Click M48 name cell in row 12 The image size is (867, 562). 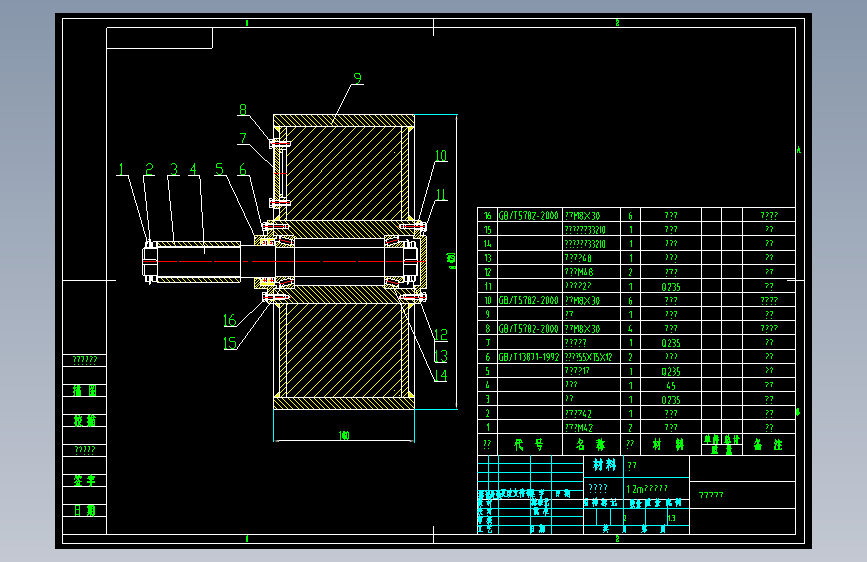pyautogui.click(x=579, y=272)
